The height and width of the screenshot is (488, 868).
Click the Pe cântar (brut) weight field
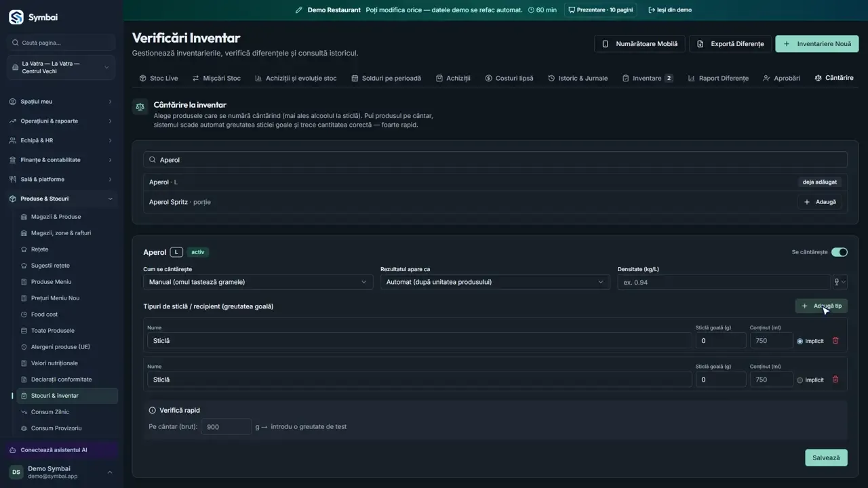(x=226, y=427)
